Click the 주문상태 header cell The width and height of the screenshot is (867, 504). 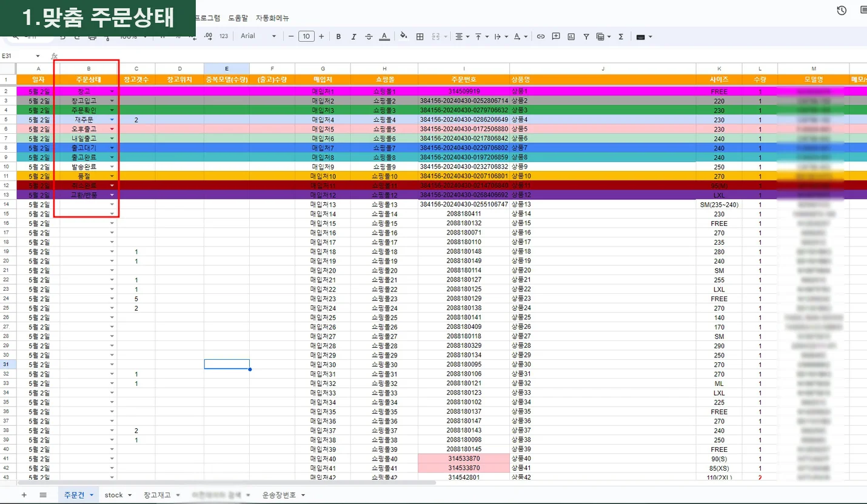click(89, 79)
